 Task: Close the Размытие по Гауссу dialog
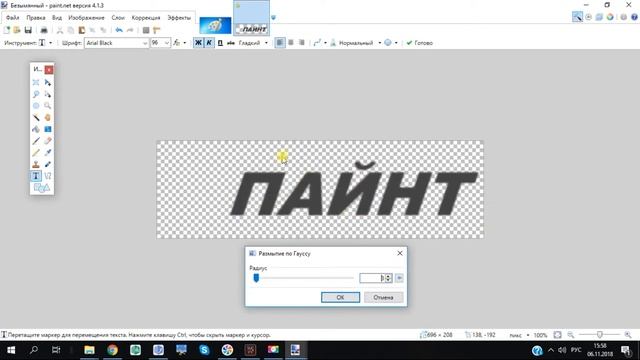pos(400,253)
